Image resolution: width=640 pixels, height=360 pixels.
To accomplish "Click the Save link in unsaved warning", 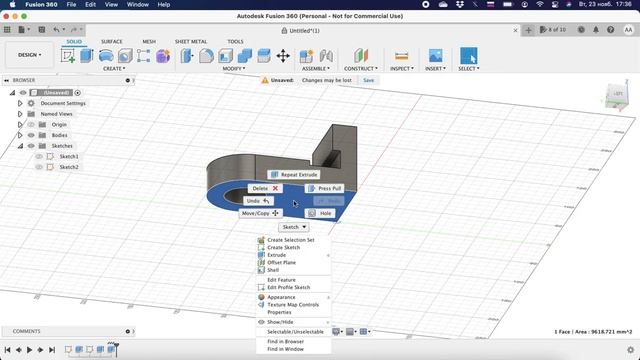I will [368, 80].
